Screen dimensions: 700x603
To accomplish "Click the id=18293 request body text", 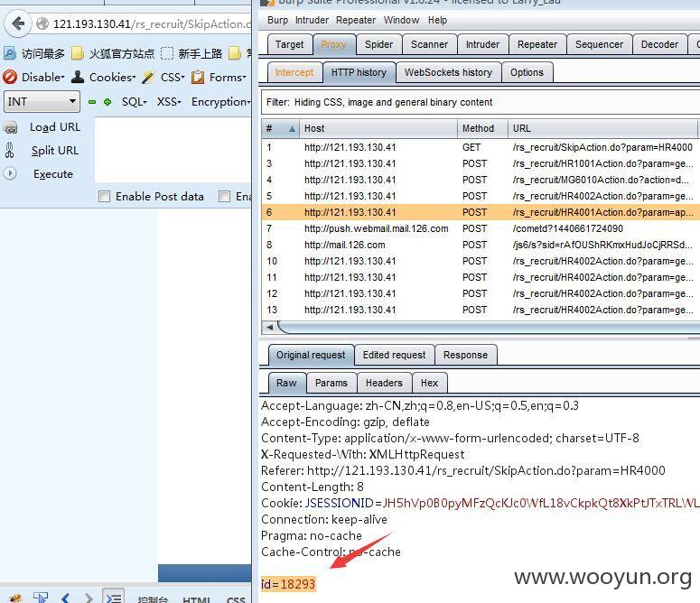I will coord(288,584).
